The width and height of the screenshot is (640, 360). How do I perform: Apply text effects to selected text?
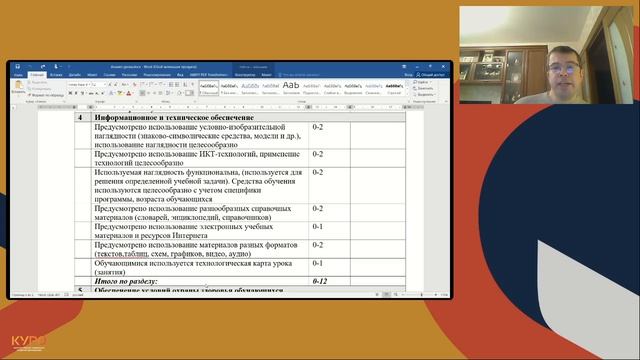111,93
